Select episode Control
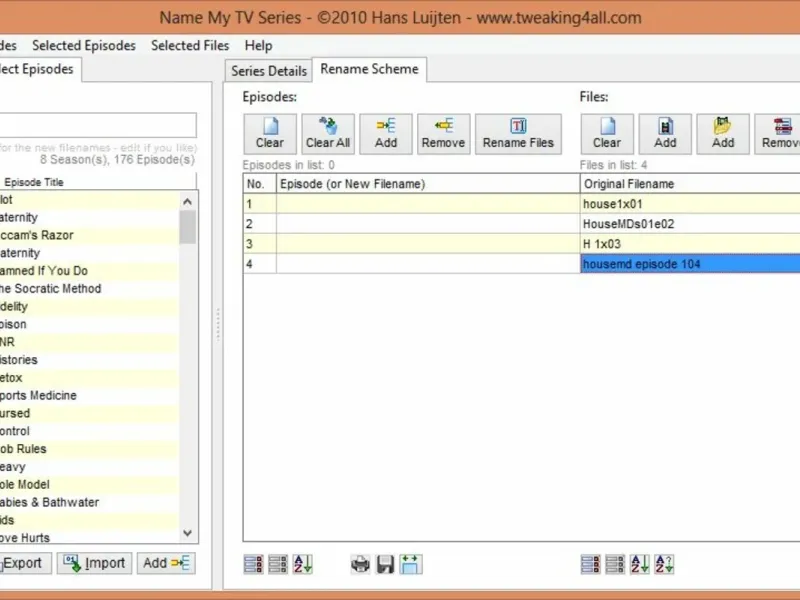The image size is (800, 600). [89, 431]
